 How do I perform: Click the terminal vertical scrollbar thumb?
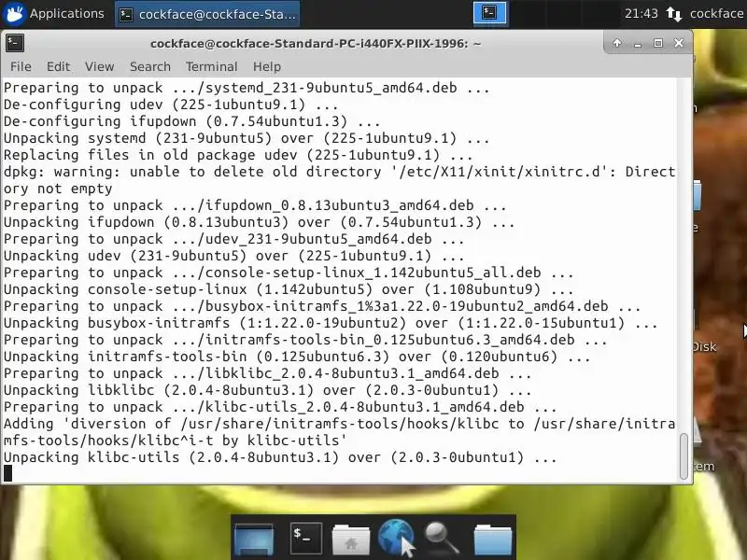(x=684, y=456)
